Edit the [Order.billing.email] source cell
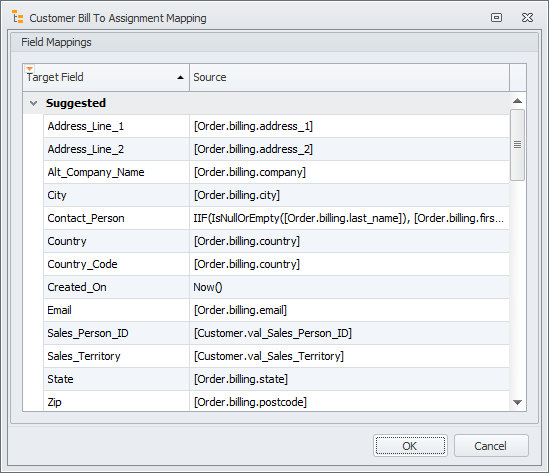Viewport: 549px width, 473px height. click(x=349, y=310)
